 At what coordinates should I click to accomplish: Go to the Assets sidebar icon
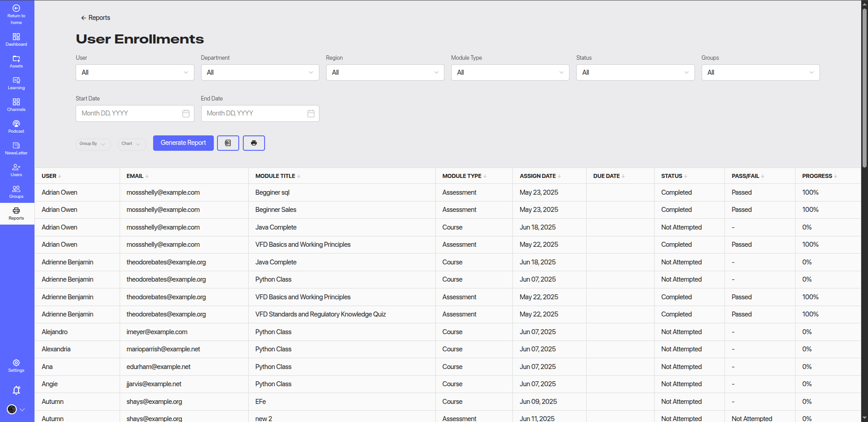click(16, 62)
